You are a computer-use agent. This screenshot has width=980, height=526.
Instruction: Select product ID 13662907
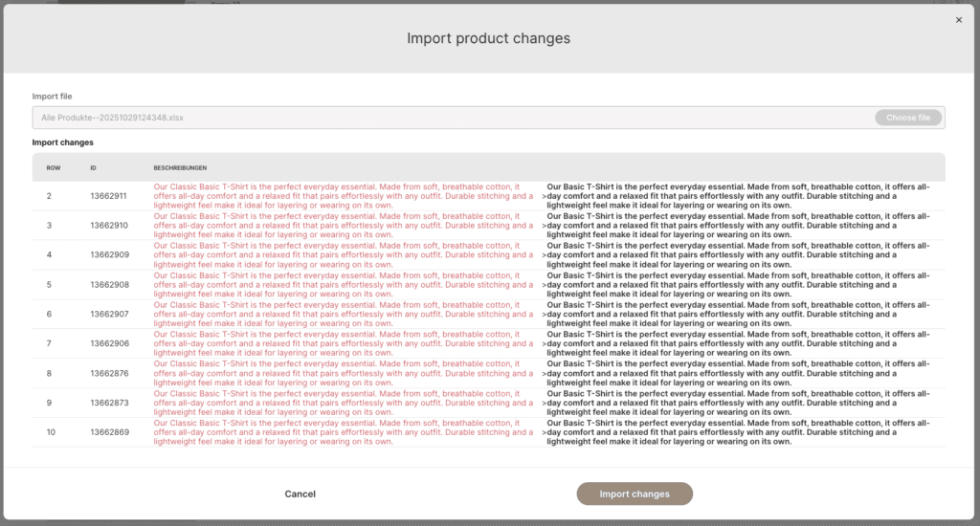(x=108, y=315)
